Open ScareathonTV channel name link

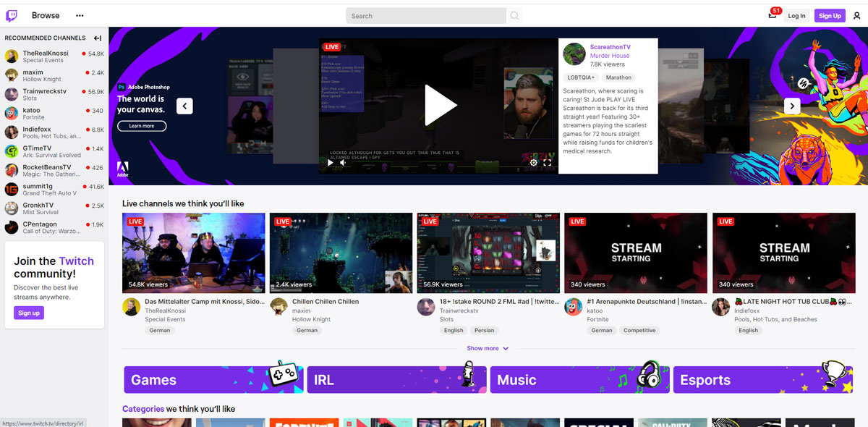click(610, 47)
